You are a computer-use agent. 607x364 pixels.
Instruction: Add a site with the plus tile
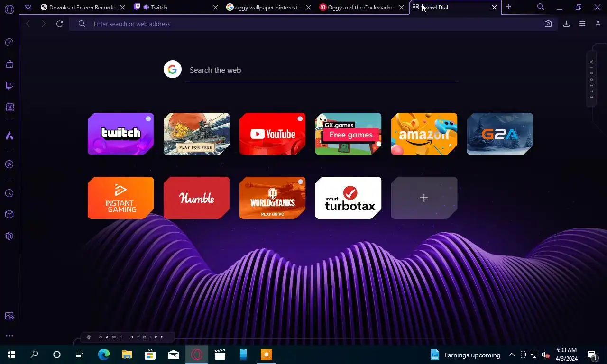click(x=424, y=198)
